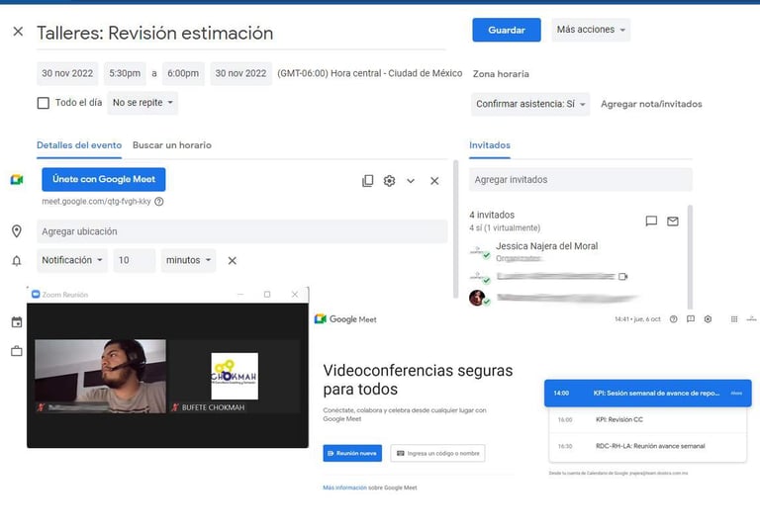Email guests using envelope icon
Image resolution: width=760 pixels, height=532 pixels.
click(673, 222)
